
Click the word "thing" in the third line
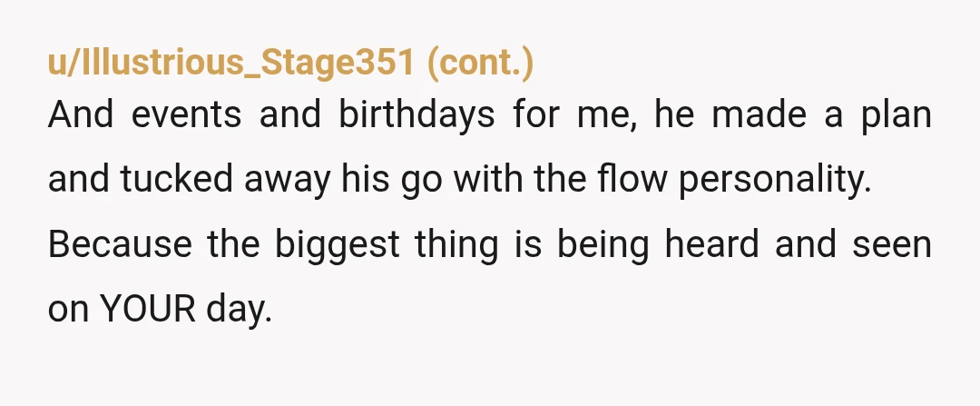(x=456, y=245)
